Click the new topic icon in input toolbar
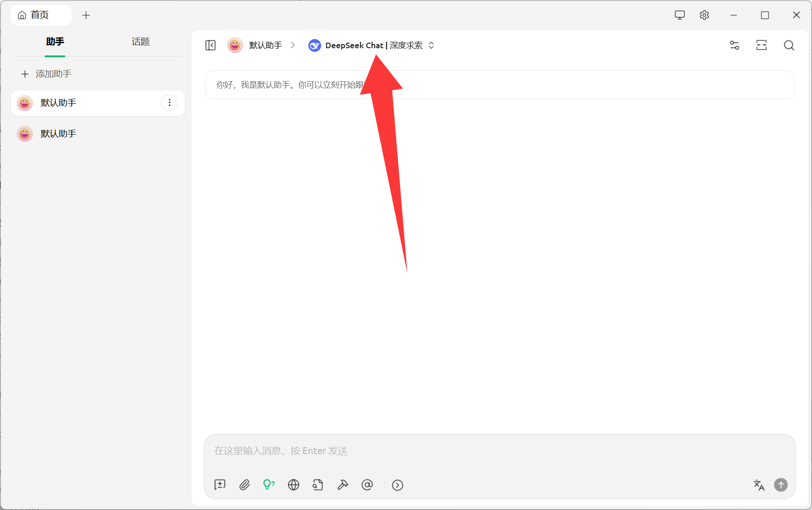This screenshot has width=812, height=510. [x=220, y=485]
